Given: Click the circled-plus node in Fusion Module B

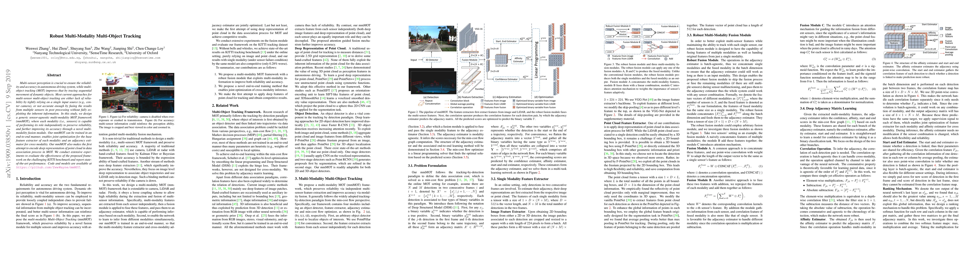Looking at the screenshot, I should (x=623, y=47).
